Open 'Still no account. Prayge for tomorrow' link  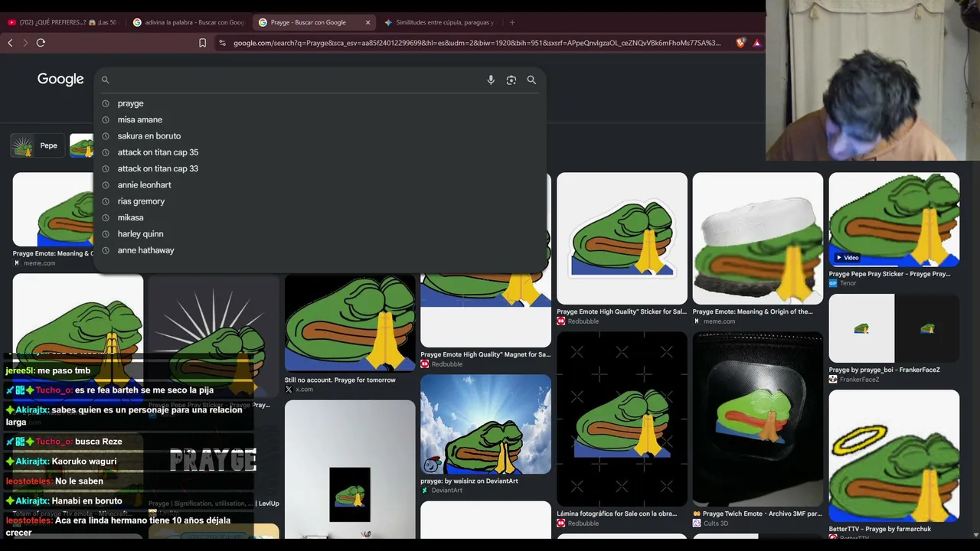tap(340, 380)
